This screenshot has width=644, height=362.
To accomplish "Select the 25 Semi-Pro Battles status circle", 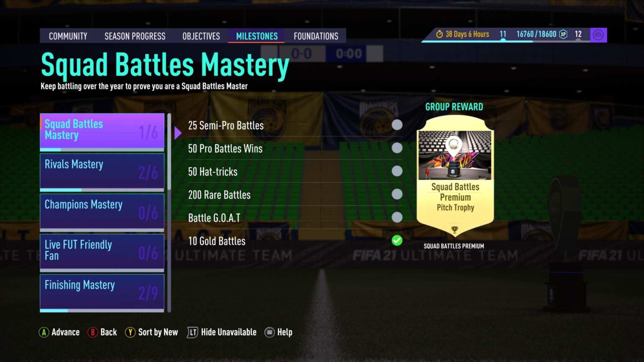I will [x=397, y=125].
